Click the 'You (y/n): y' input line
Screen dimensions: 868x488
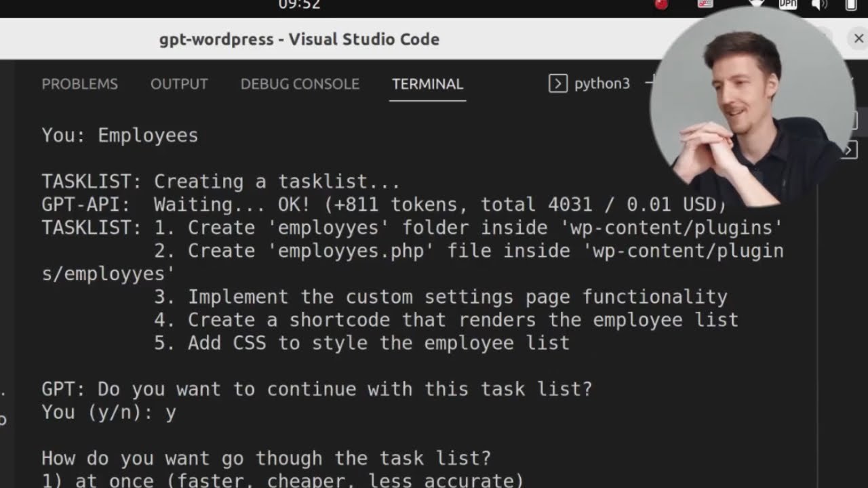[x=108, y=412]
